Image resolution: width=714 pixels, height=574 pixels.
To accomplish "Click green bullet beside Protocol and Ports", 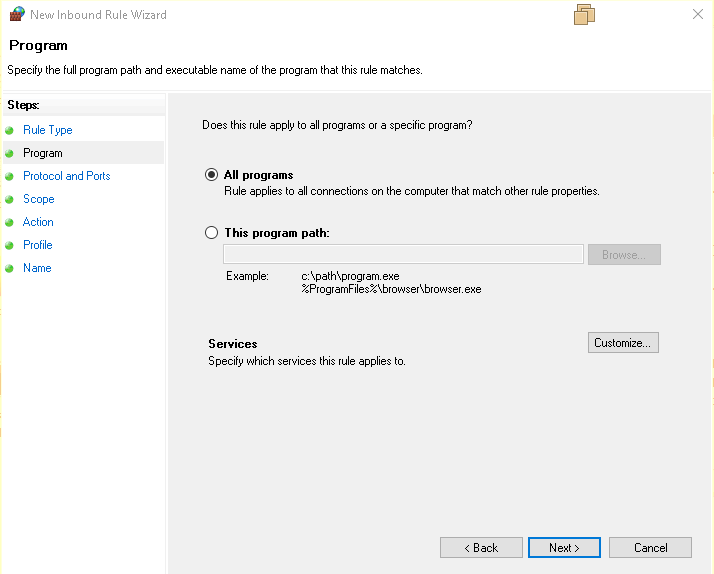I will click(10, 176).
